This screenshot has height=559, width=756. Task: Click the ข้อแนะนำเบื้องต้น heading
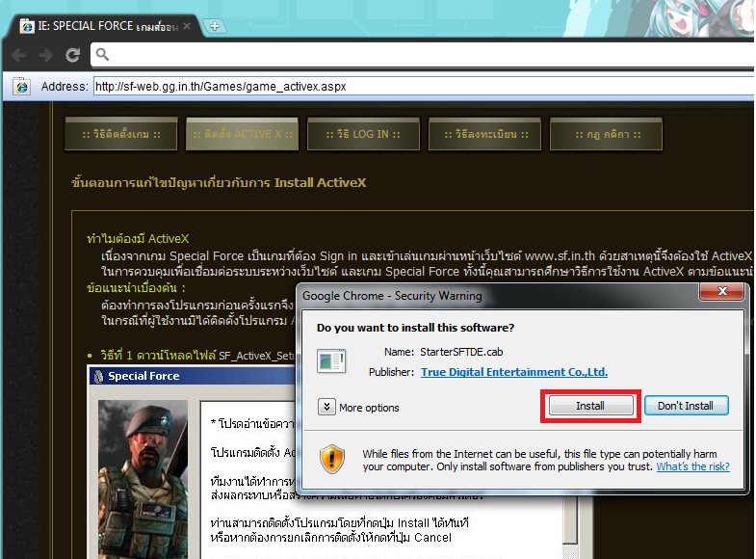[x=136, y=288]
